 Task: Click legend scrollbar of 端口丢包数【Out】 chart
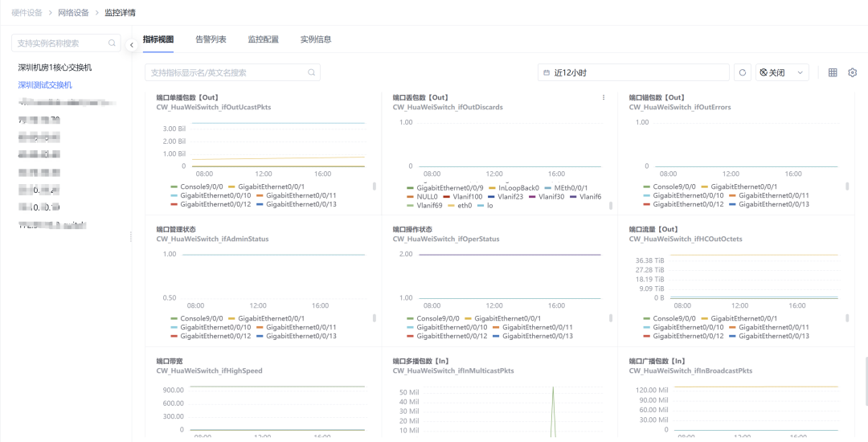[611, 206]
